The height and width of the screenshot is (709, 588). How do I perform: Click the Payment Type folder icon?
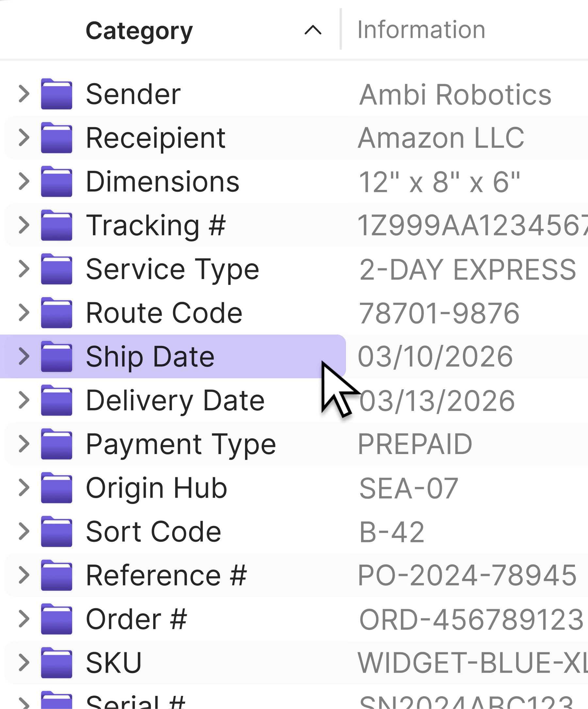[56, 444]
